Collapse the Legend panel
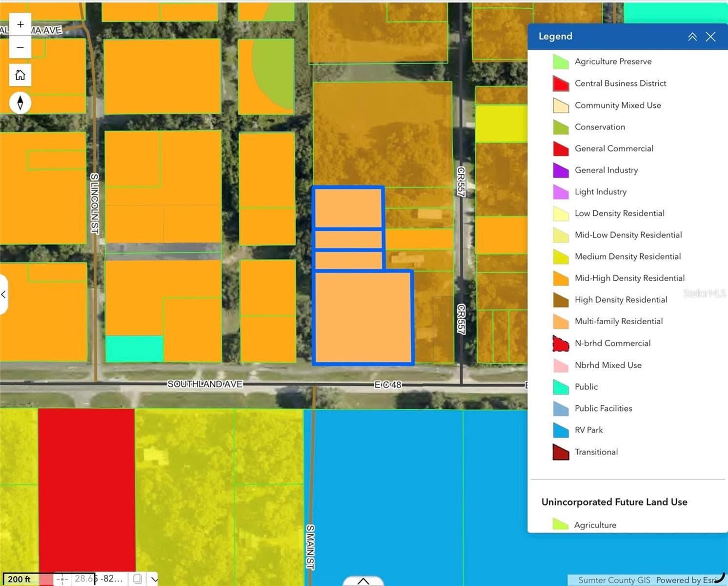This screenshot has height=586, width=728. click(692, 37)
